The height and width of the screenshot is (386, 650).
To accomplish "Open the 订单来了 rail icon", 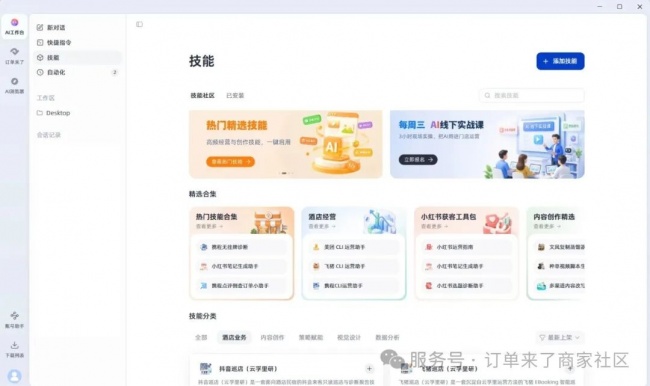I will point(15,56).
